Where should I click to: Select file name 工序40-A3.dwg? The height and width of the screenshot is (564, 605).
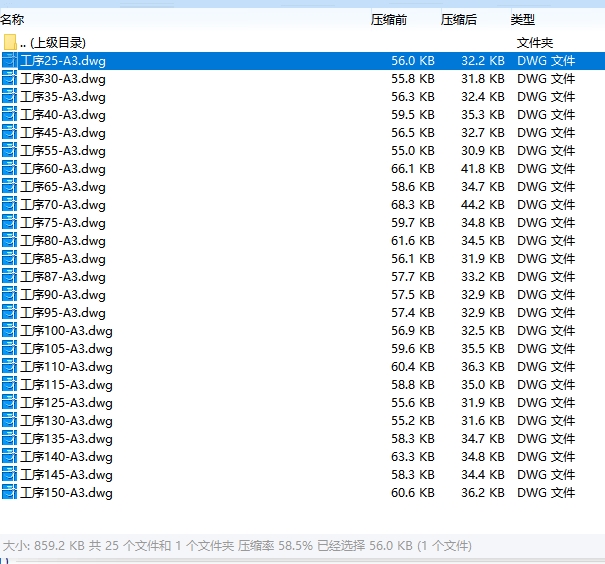coord(63,115)
